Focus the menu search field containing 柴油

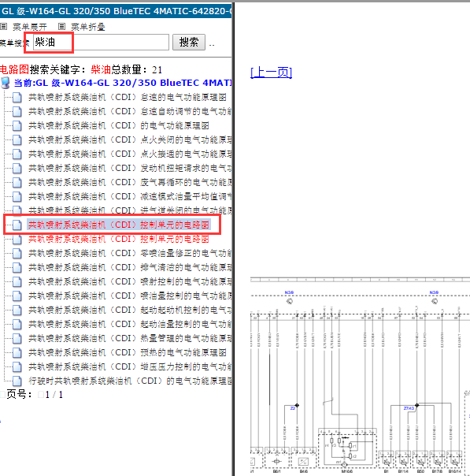coord(101,43)
